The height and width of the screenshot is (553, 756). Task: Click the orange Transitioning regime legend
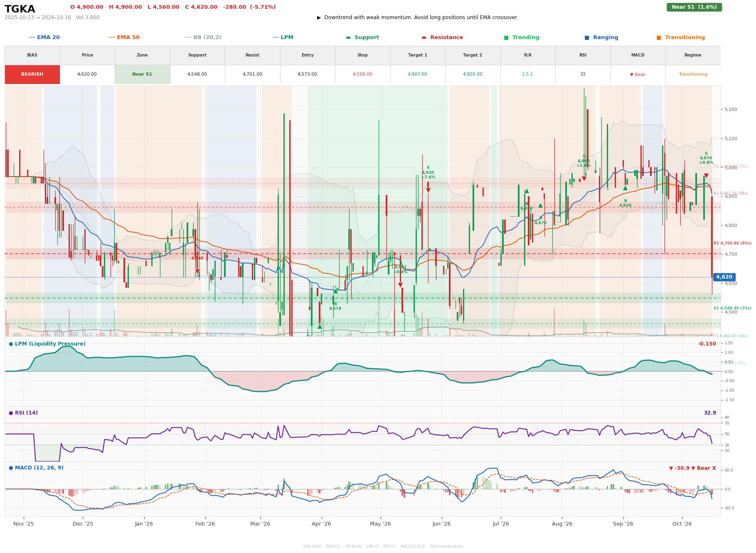[680, 37]
